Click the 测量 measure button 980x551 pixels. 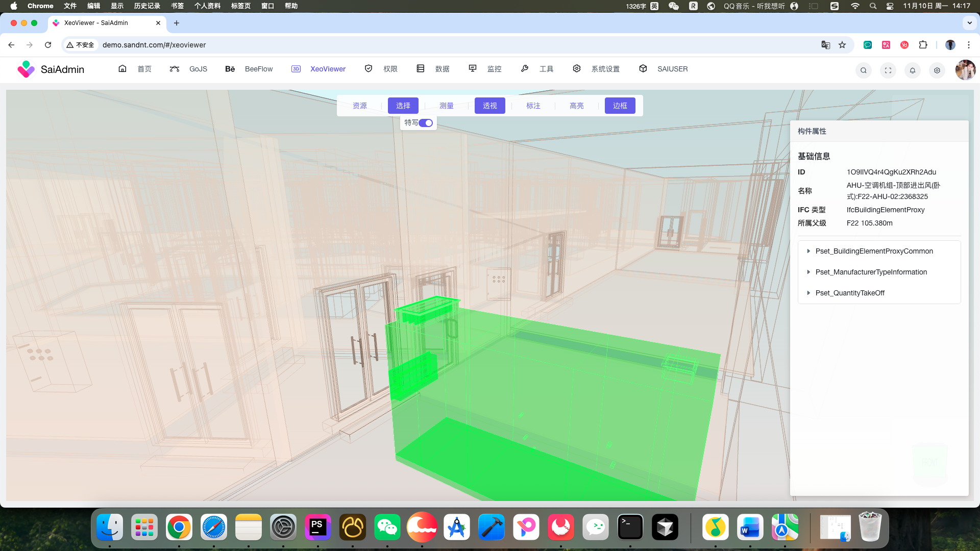[446, 106]
